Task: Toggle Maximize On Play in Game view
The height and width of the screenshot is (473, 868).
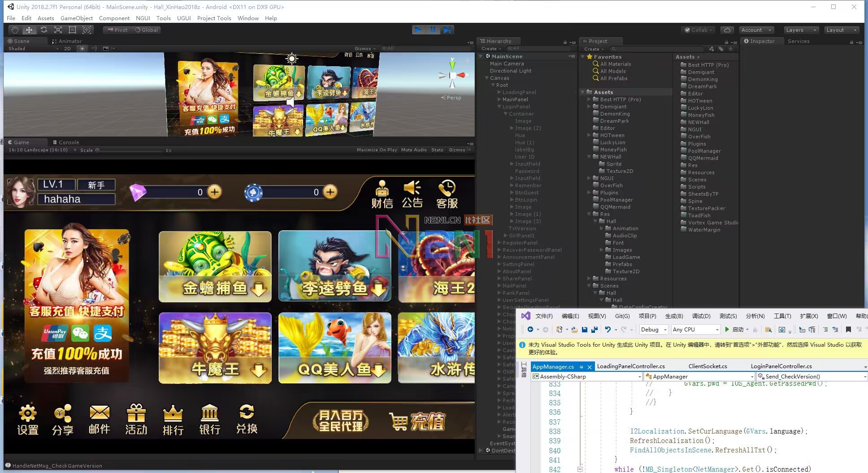Action: (x=377, y=150)
